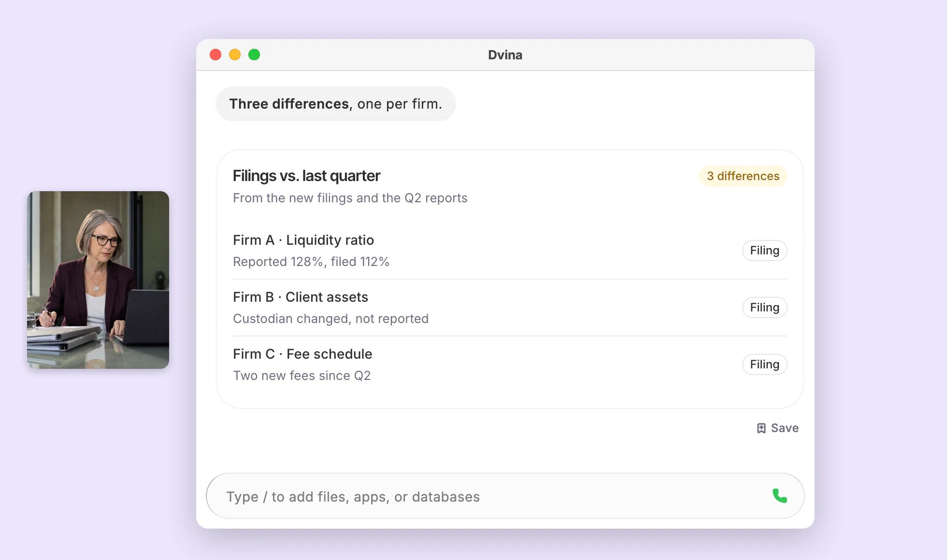Click the Q2 reports subtitle text
Screen dimensions: 947x560
350,198
